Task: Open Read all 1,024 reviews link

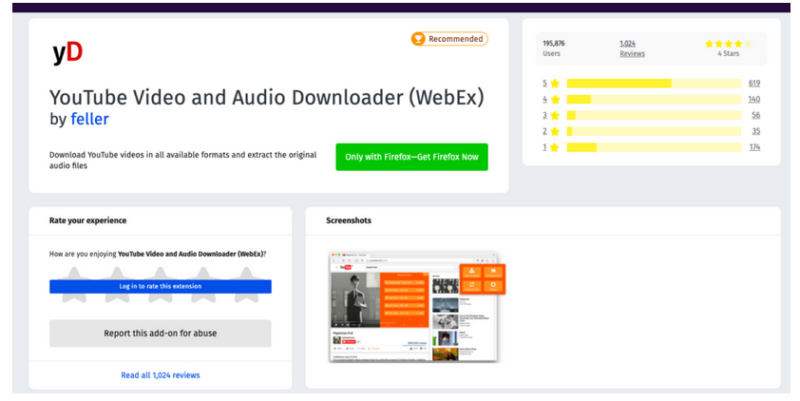Action: coord(160,375)
